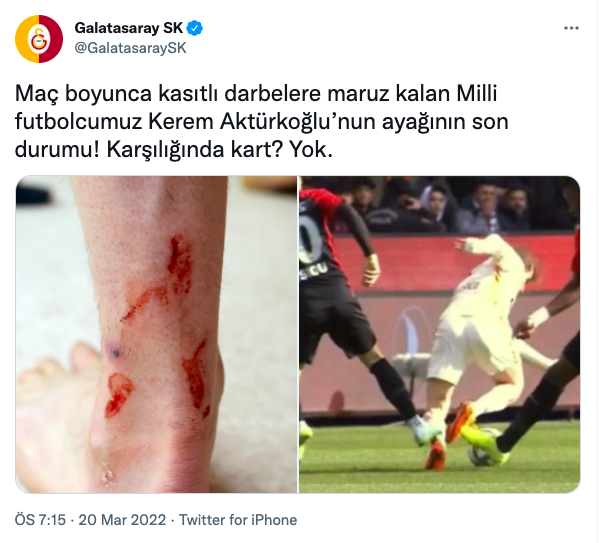Open the injured ankle photo

[156, 334]
